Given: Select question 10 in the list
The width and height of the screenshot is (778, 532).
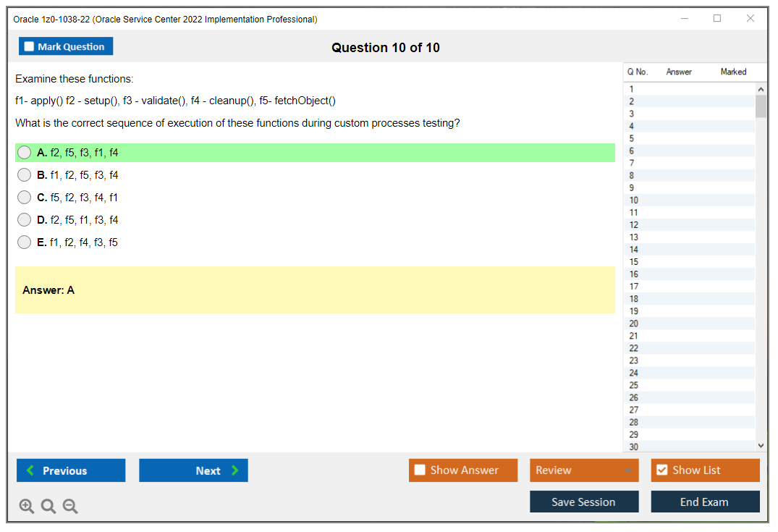Looking at the screenshot, I should coord(634,200).
